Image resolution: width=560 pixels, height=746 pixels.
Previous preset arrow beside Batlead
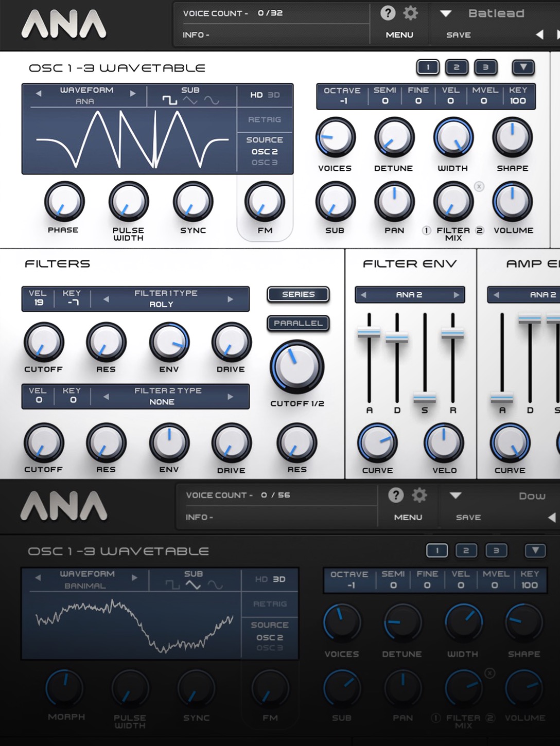pos(539,34)
